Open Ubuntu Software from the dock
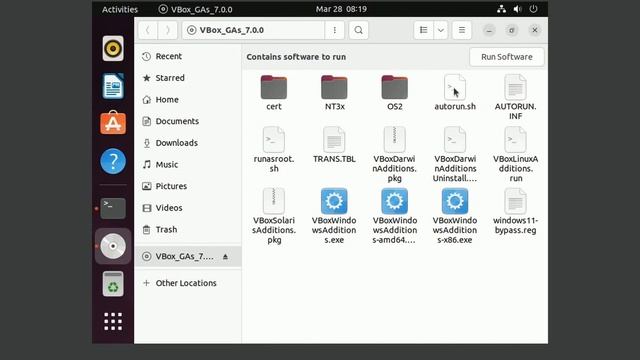640x360 pixels. coord(113,123)
